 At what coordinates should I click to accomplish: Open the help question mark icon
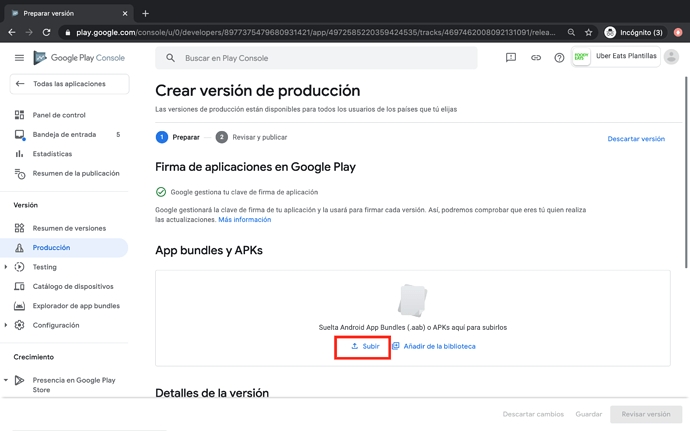[559, 58]
